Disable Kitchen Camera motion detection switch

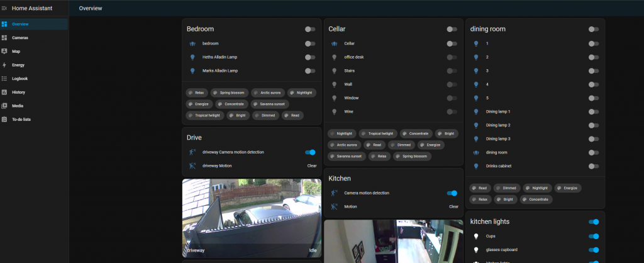pos(452,193)
